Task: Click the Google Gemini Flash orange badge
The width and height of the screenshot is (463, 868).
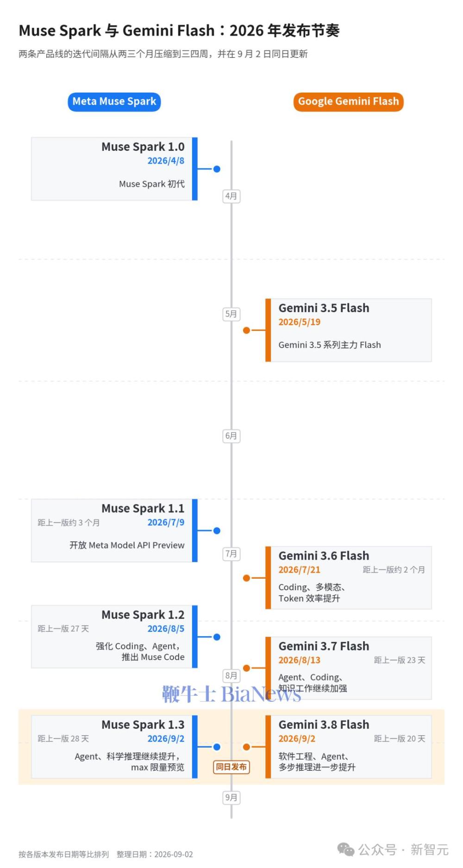Action: tap(348, 102)
